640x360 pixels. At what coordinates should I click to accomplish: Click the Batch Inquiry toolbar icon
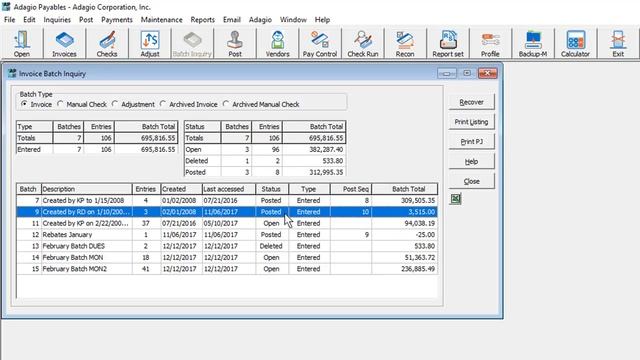pos(192,43)
